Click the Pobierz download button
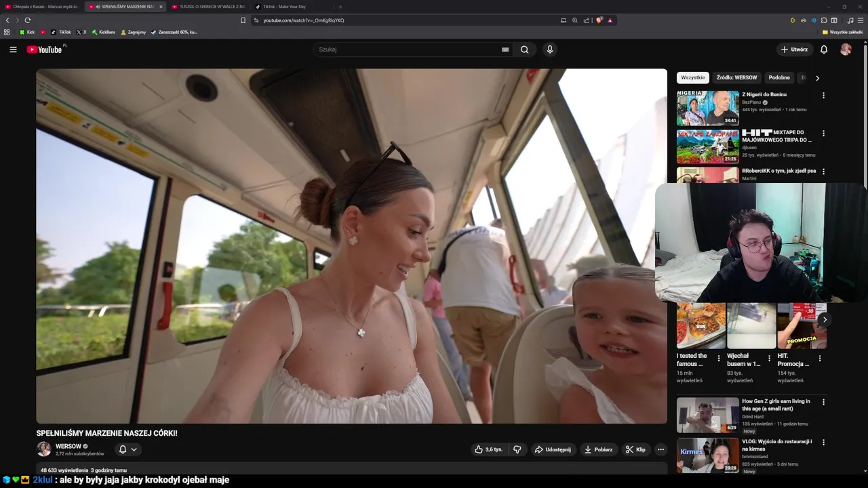The width and height of the screenshot is (868, 488). pos(598,449)
